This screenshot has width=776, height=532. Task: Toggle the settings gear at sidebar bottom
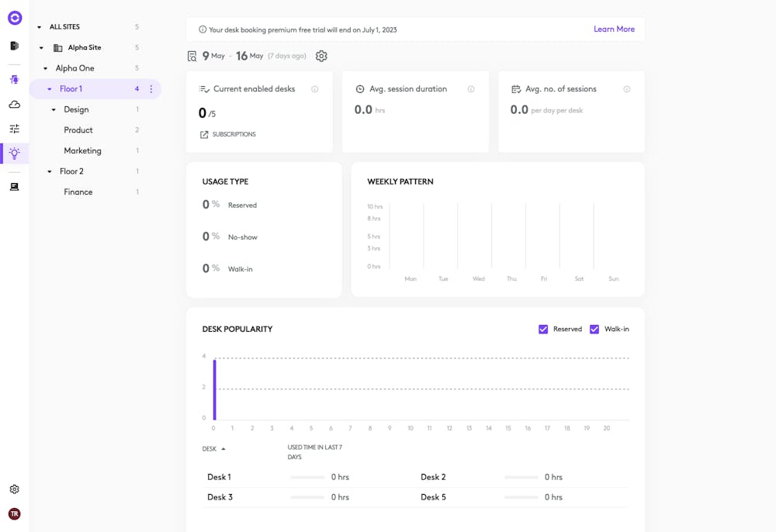click(14, 489)
